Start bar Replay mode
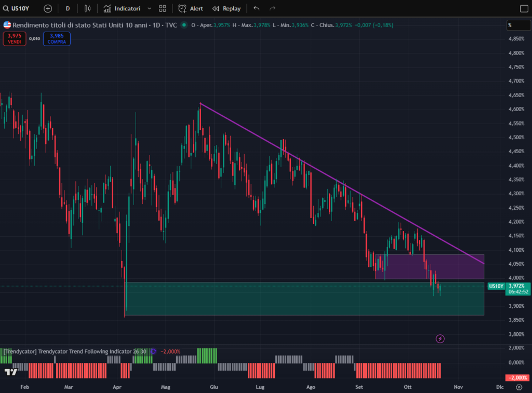532x393 pixels. coord(227,9)
